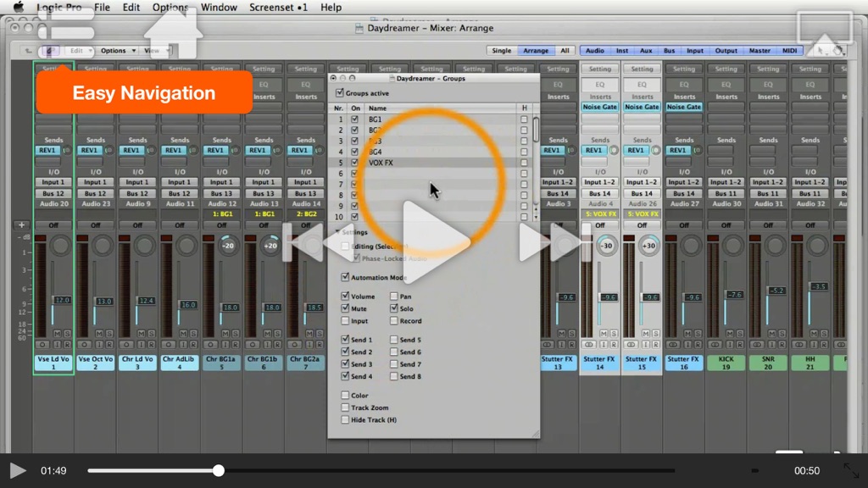The height and width of the screenshot is (488, 868).
Task: Click the send level knob next to REV1 on Stutter FX 14
Action: [614, 150]
